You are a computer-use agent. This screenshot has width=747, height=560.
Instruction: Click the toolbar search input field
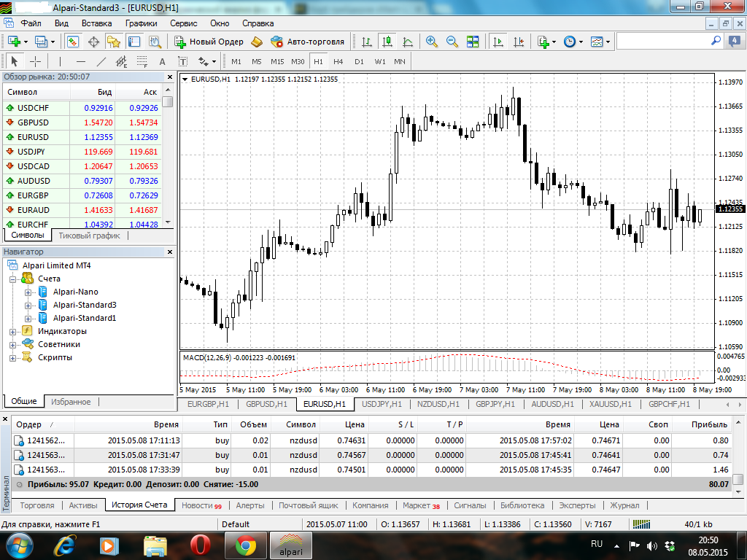tap(663, 42)
